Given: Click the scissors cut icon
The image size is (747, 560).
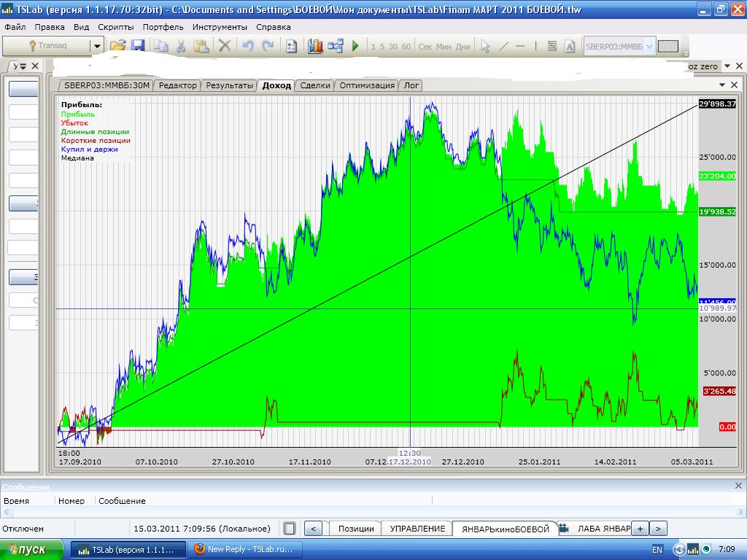Looking at the screenshot, I should click(x=181, y=46).
